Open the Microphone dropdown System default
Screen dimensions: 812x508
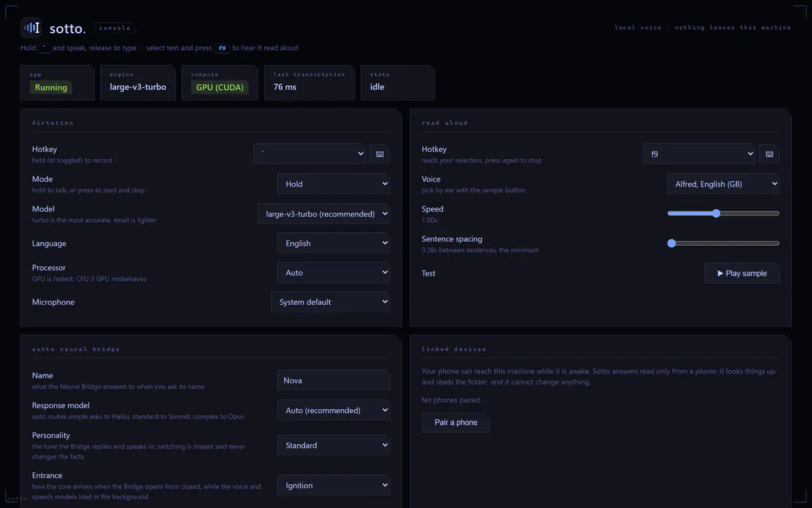point(331,302)
